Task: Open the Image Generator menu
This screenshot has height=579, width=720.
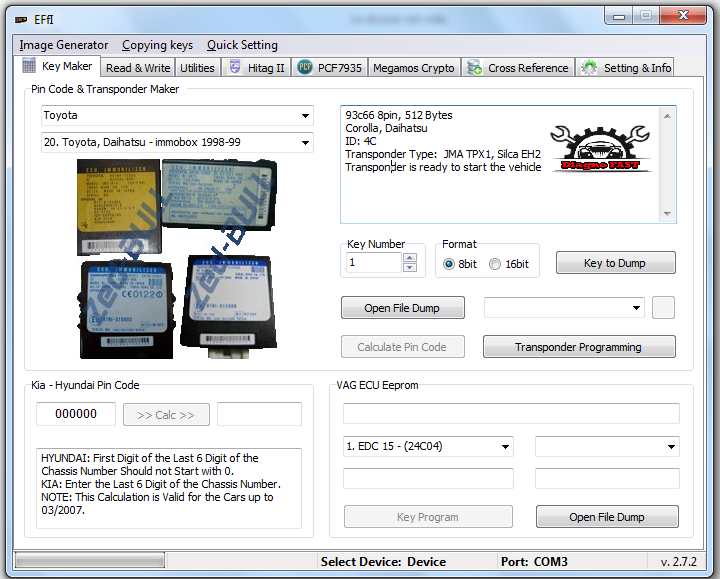Action: tap(63, 45)
